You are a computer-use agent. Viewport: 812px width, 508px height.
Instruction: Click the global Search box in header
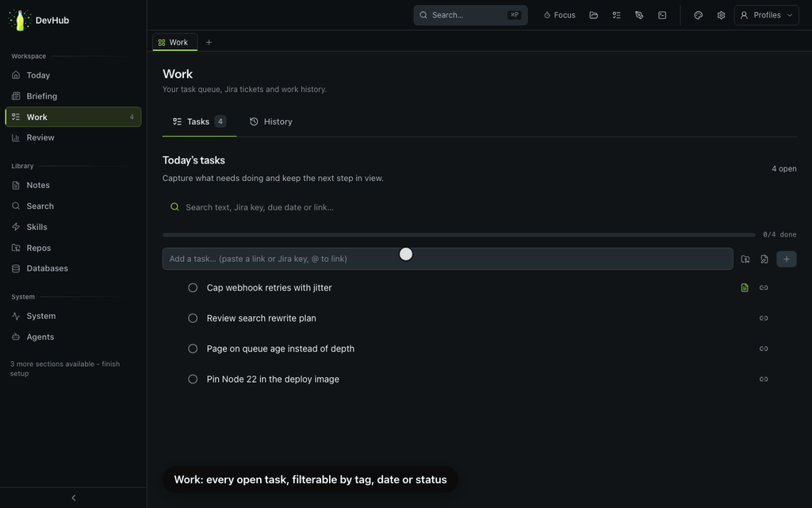(x=470, y=15)
